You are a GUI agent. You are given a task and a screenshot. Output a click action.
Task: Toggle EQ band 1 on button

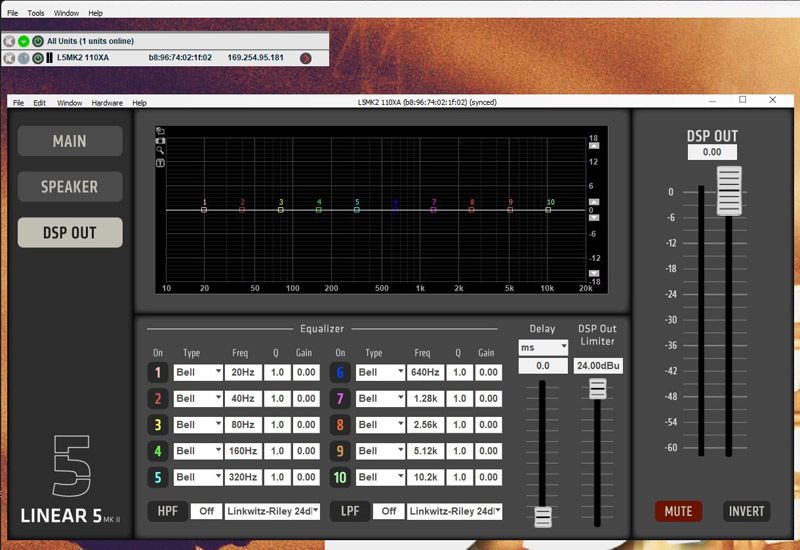(x=158, y=372)
